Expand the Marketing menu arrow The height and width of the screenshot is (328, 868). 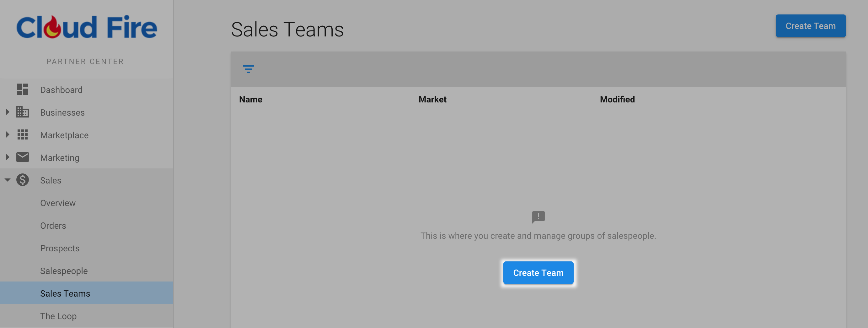tap(8, 157)
